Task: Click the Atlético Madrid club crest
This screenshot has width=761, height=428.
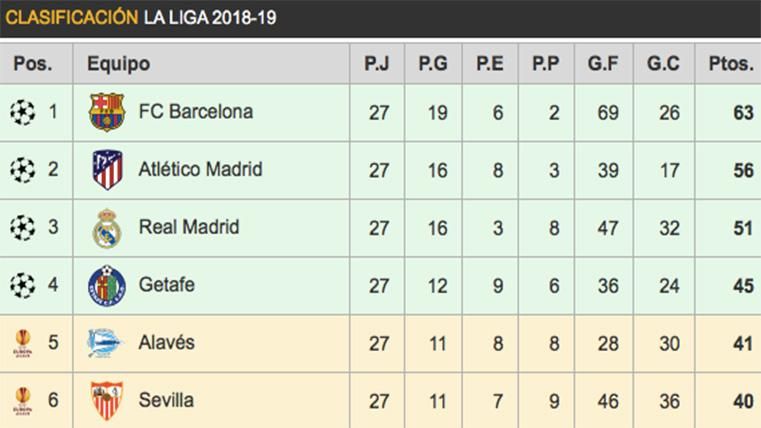Action: 106,170
